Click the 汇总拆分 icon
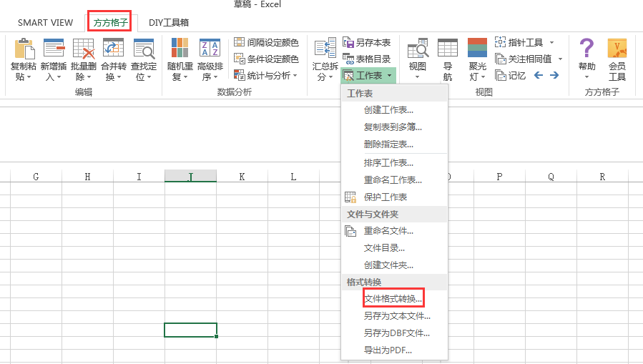Screen dimensions: 643x364 click(x=325, y=47)
